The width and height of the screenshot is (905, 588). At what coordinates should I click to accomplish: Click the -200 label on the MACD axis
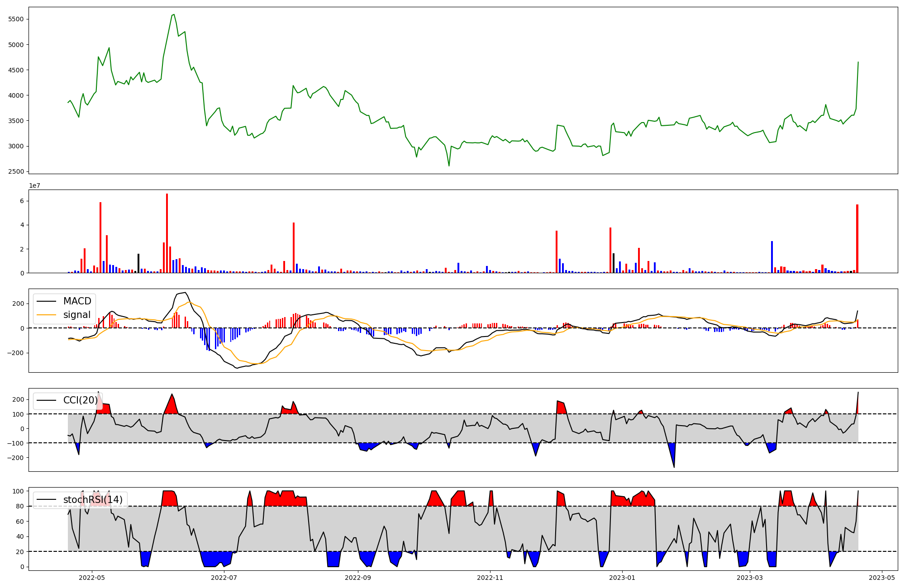tap(16, 353)
